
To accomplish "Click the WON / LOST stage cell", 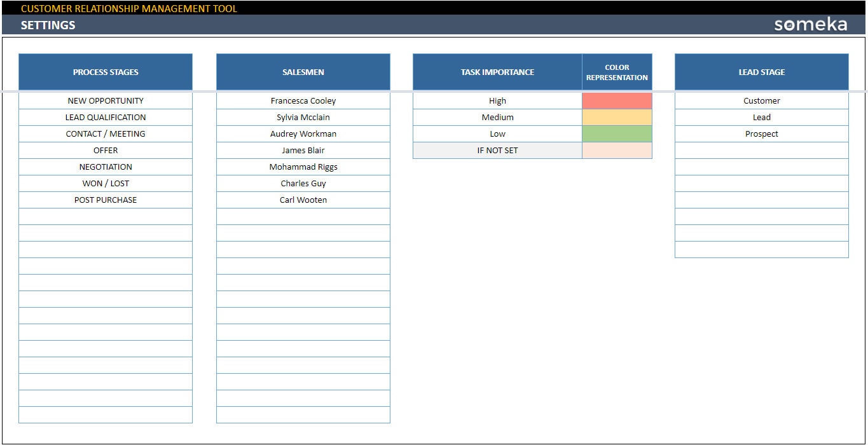I will (x=105, y=183).
